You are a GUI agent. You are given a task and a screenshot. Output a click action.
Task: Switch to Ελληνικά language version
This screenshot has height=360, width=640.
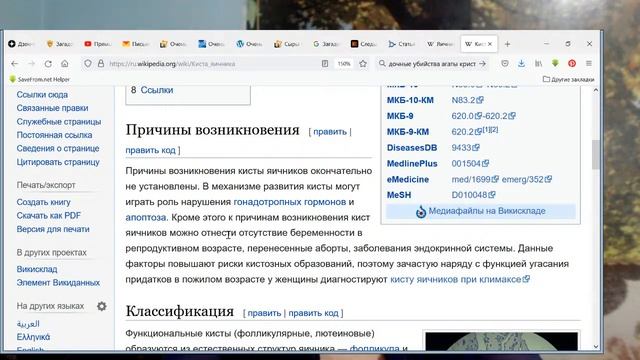tap(33, 337)
